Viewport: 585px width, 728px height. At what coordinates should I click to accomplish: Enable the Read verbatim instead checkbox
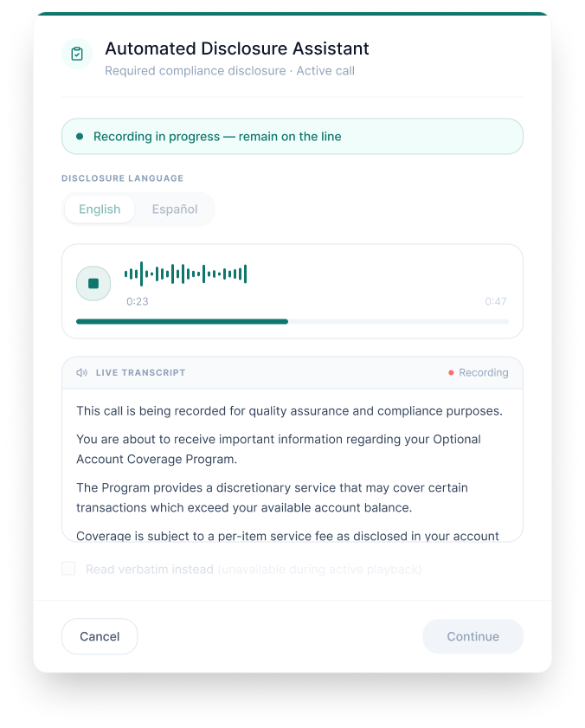68,568
